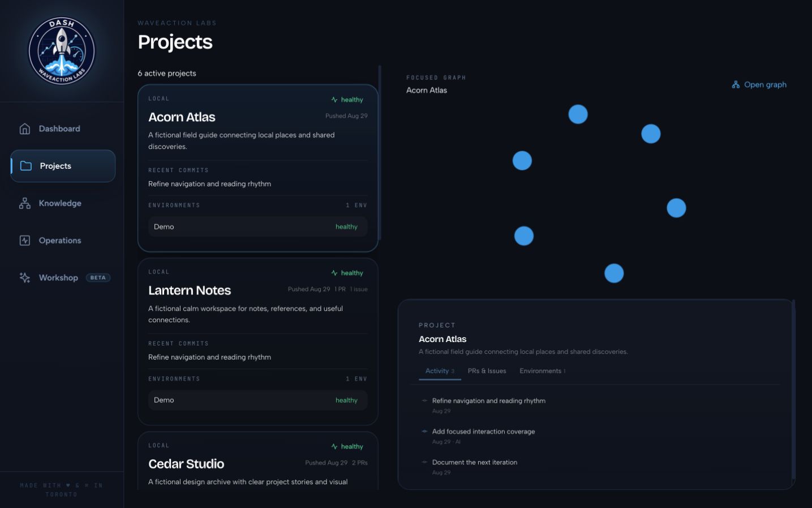Click "Acorn Atlas" name under Focused Graph
This screenshot has height=508, width=812.
coord(427,91)
